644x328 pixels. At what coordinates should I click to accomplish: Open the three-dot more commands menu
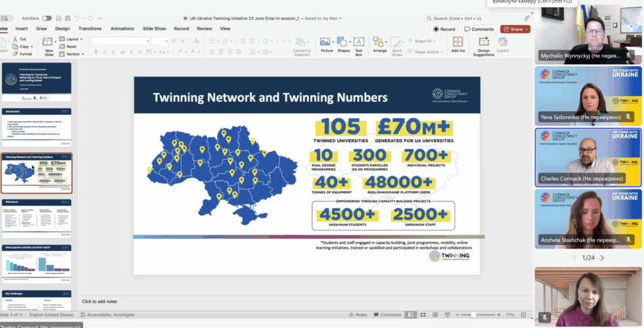point(100,18)
